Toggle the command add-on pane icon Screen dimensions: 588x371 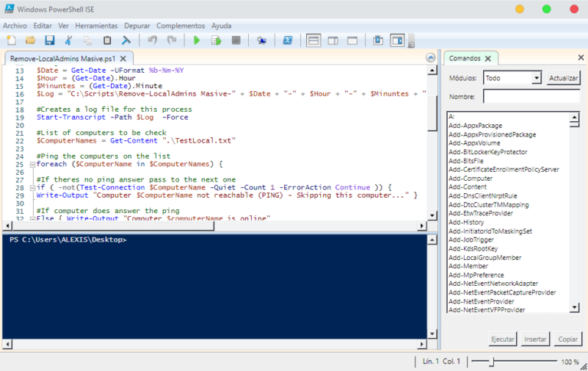pyautogui.click(x=397, y=40)
